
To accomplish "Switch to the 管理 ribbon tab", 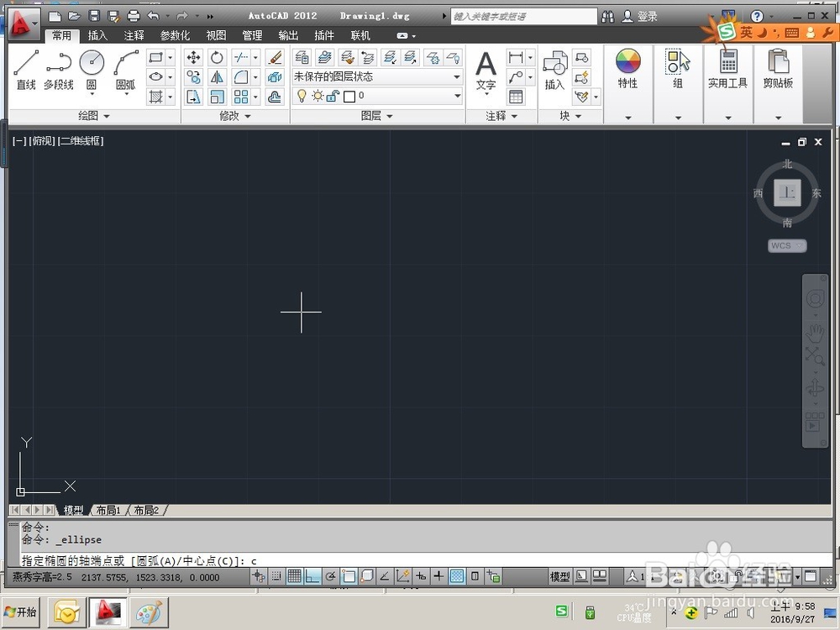I will point(252,36).
